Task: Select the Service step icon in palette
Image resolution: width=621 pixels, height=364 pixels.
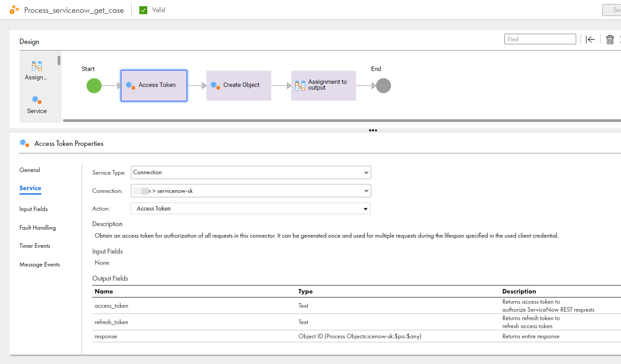Action: (36, 100)
